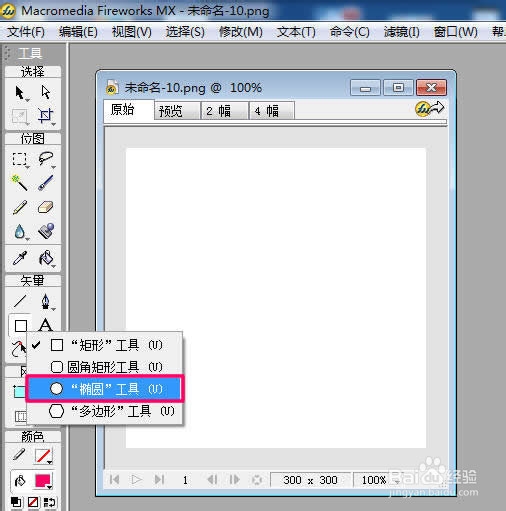Choose the Ellipse tool entry

pyautogui.click(x=105, y=389)
